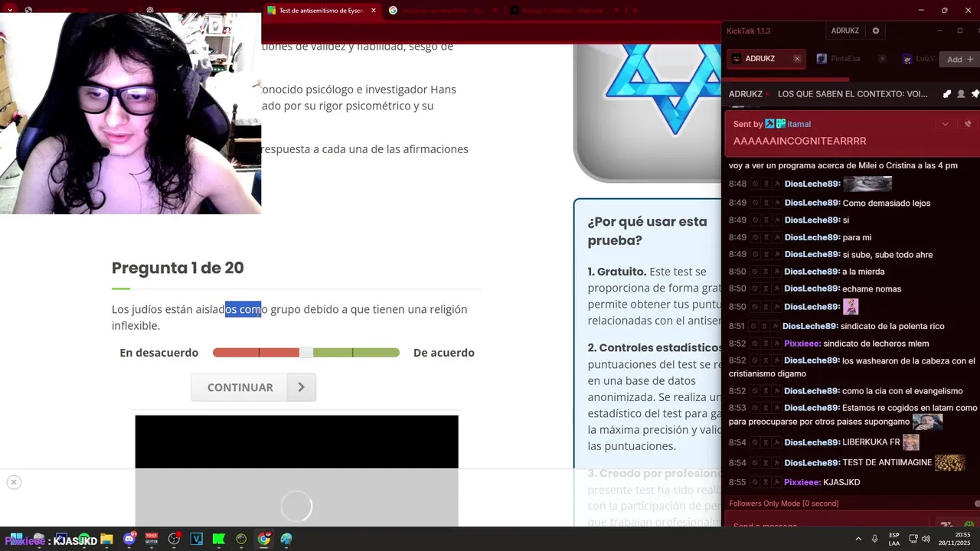980x551 pixels.
Task: Open the browser tab search dropdown
Action: pyautogui.click(x=10, y=11)
